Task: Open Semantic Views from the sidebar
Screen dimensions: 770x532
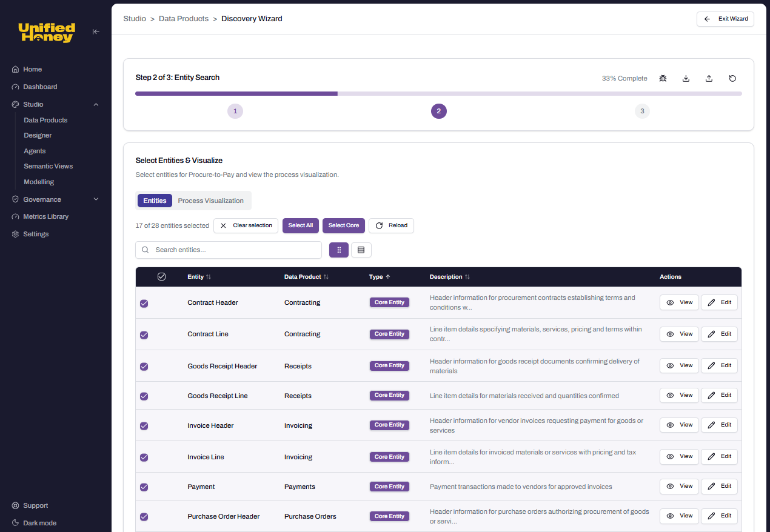Action: [x=48, y=165]
